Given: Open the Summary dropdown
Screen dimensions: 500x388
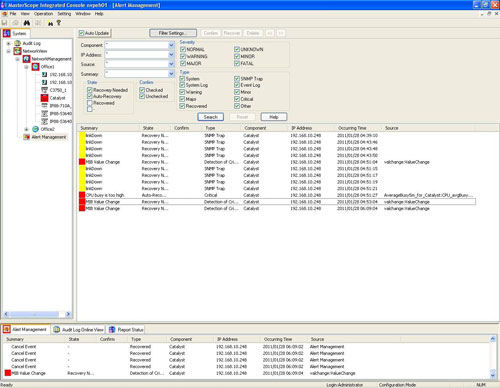Looking at the screenshot, I should coord(171,74).
